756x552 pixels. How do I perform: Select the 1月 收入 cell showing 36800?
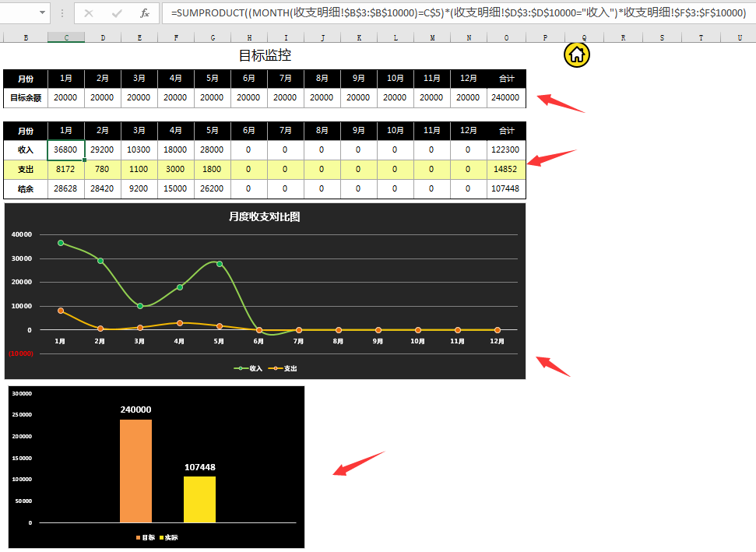(x=66, y=150)
